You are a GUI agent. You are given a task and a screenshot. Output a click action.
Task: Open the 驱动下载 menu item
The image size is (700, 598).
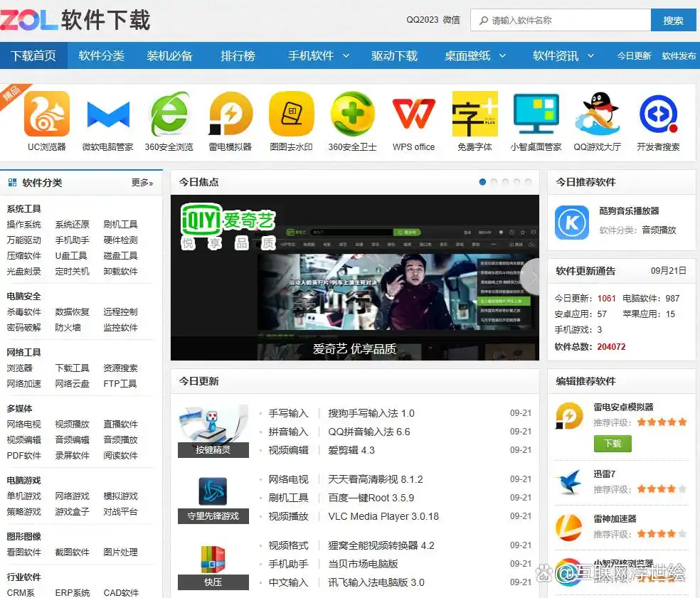click(394, 54)
